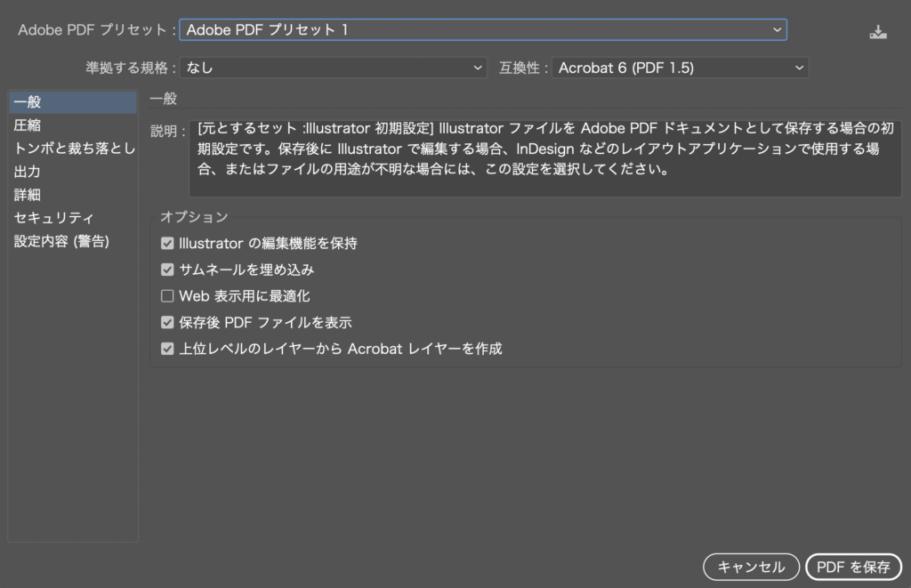Open the 互換性 Acrobat version dropdown
Viewport: 911px width, 588px height.
tap(680, 68)
